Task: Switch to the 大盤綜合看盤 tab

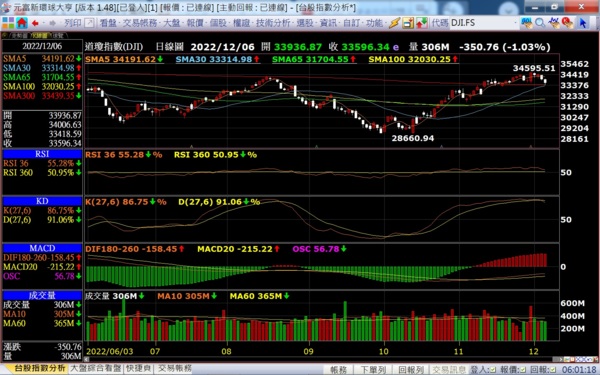Action: point(96,368)
